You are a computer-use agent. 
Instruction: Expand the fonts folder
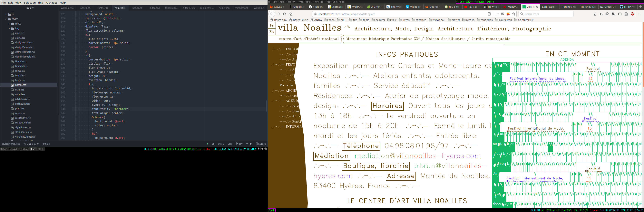click(x=9, y=24)
